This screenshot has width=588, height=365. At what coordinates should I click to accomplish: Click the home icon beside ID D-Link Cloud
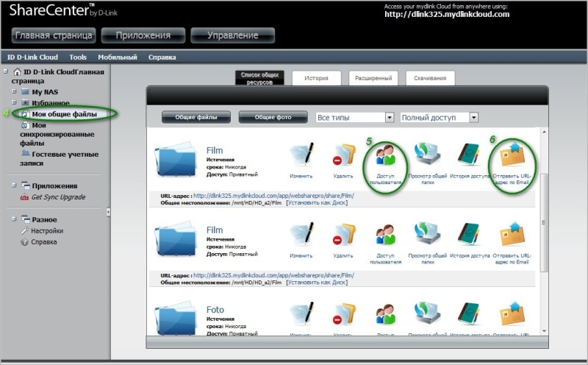[17, 71]
